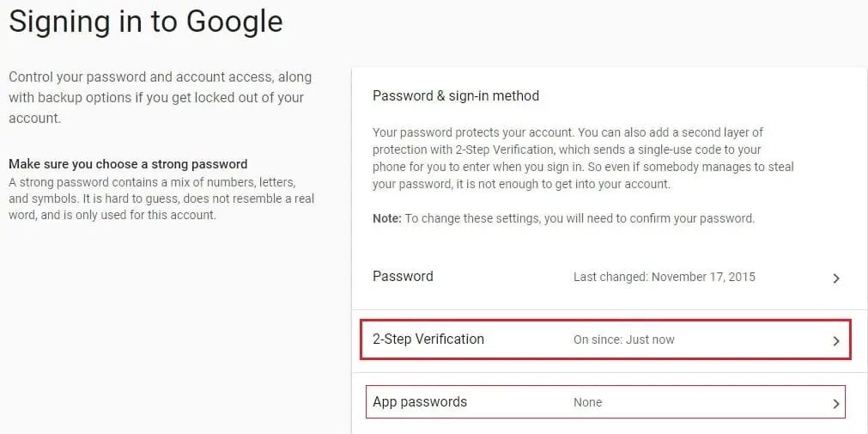
Task: Select the App passwords label
Action: pyautogui.click(x=420, y=402)
